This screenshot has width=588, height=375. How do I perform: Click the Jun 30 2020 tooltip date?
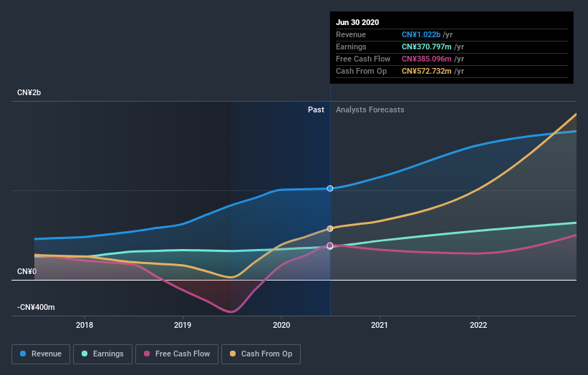(x=357, y=22)
